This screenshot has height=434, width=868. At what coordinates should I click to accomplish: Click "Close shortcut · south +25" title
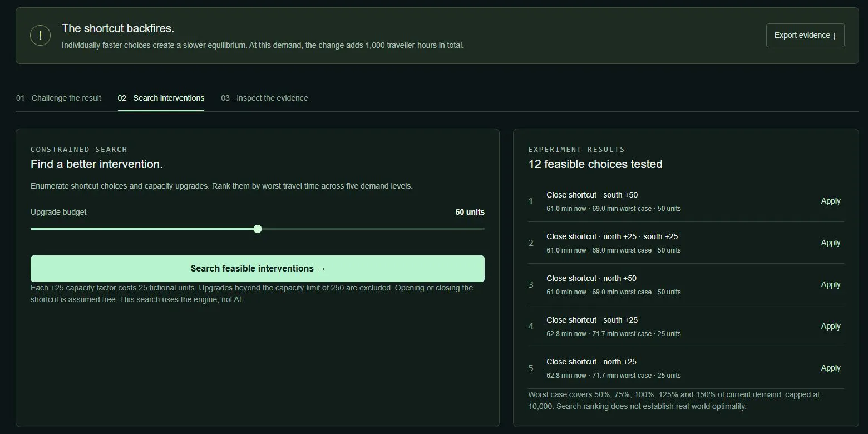click(x=592, y=320)
